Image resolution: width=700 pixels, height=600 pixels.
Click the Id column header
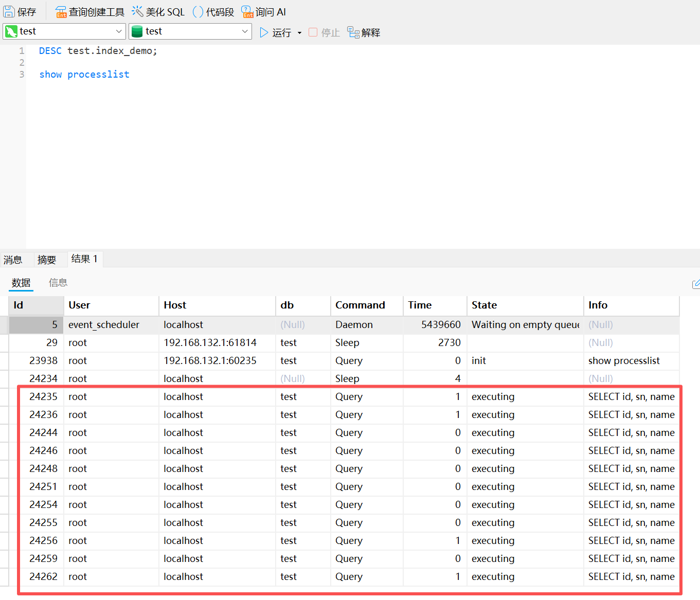point(36,305)
